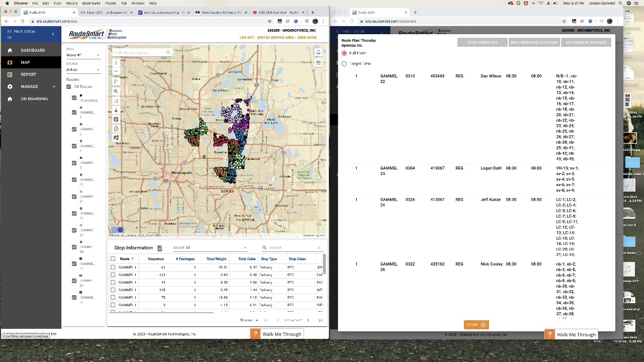This screenshot has height=362, width=644.
Task: Export Stop Information using the file icon
Action: tap(159, 248)
